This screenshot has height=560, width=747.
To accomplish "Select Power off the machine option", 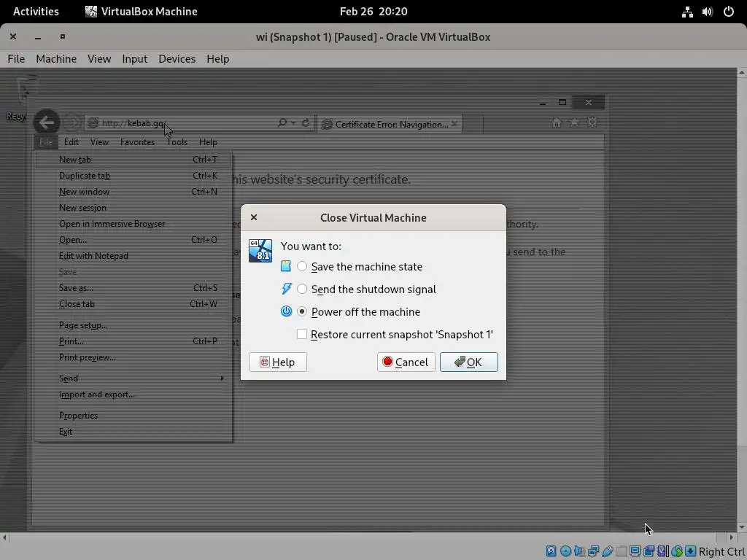I will [x=358, y=311].
